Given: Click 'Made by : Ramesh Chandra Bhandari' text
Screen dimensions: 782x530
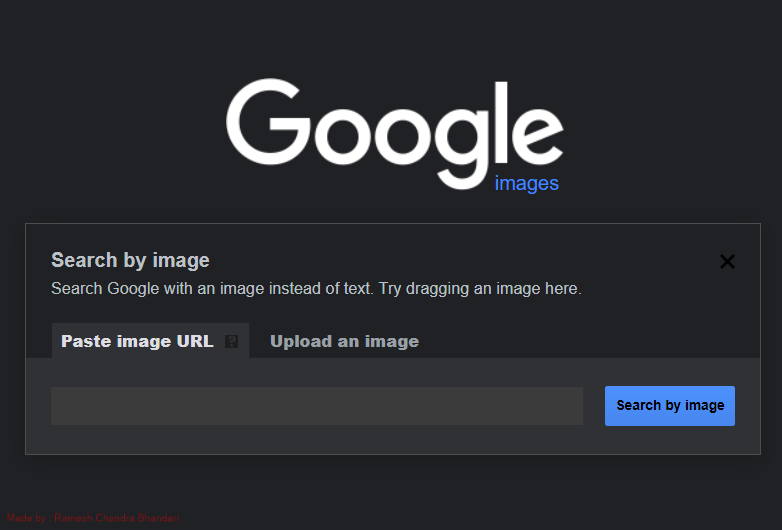Looking at the screenshot, I should (x=93, y=518).
